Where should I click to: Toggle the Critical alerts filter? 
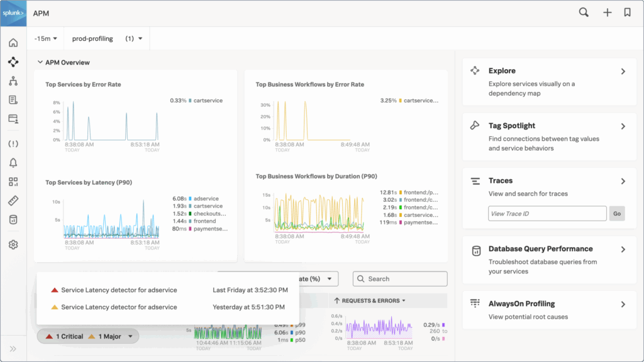tap(65, 336)
